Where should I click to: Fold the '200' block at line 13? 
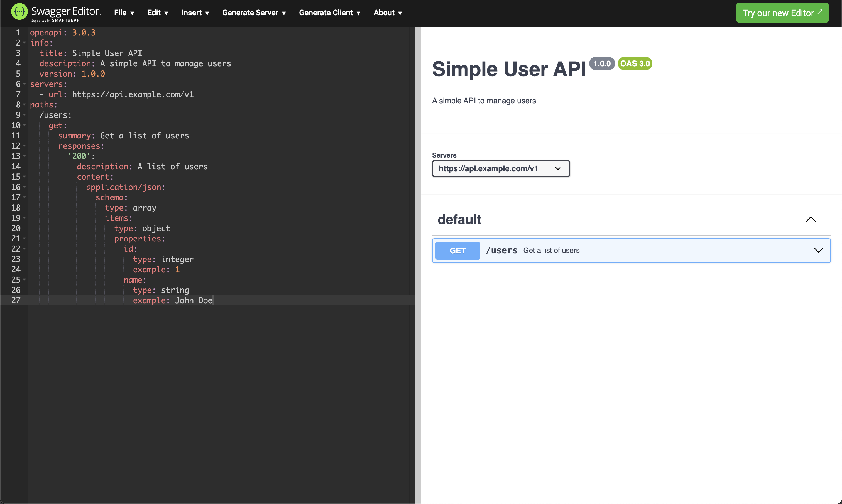(x=25, y=156)
